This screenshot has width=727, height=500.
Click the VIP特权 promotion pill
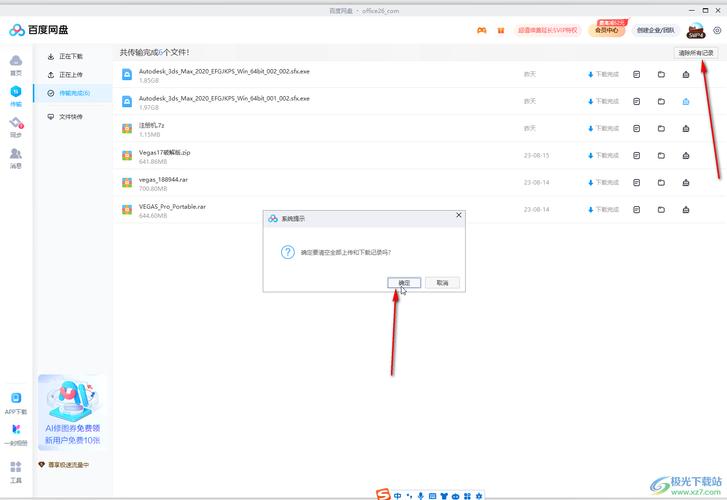click(x=548, y=30)
